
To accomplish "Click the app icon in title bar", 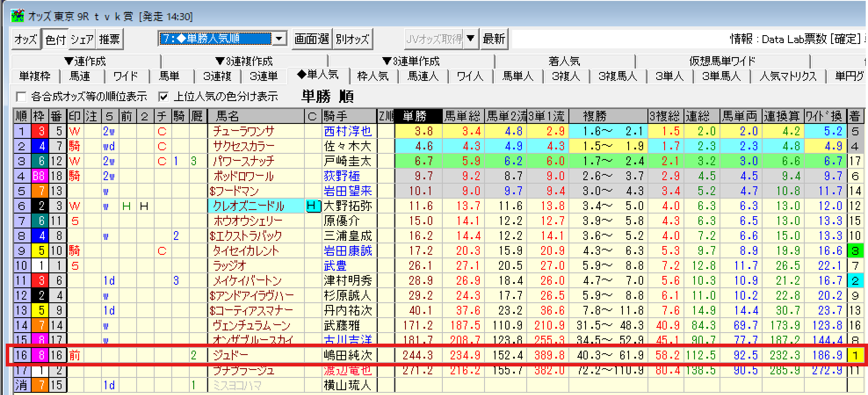I will point(18,16).
